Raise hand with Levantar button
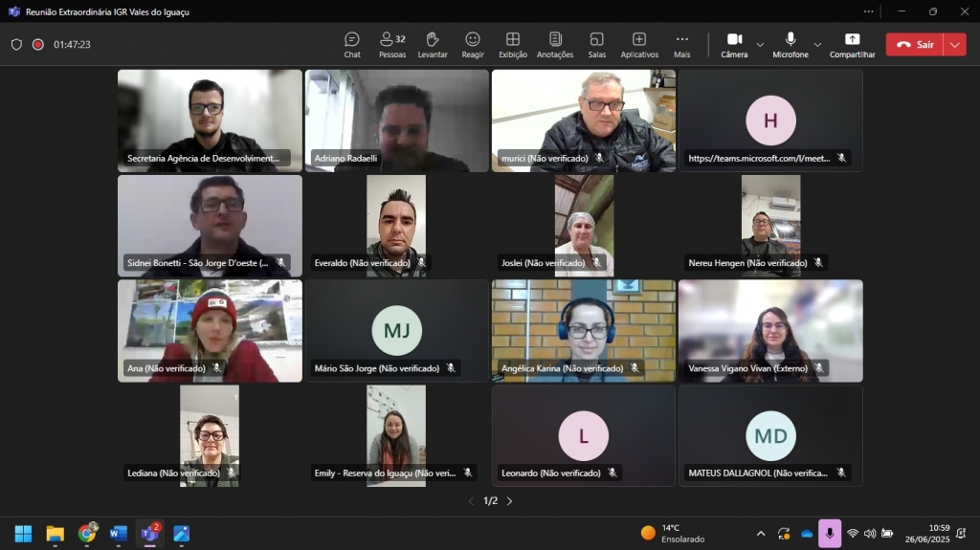This screenshot has height=550, width=980. click(433, 44)
